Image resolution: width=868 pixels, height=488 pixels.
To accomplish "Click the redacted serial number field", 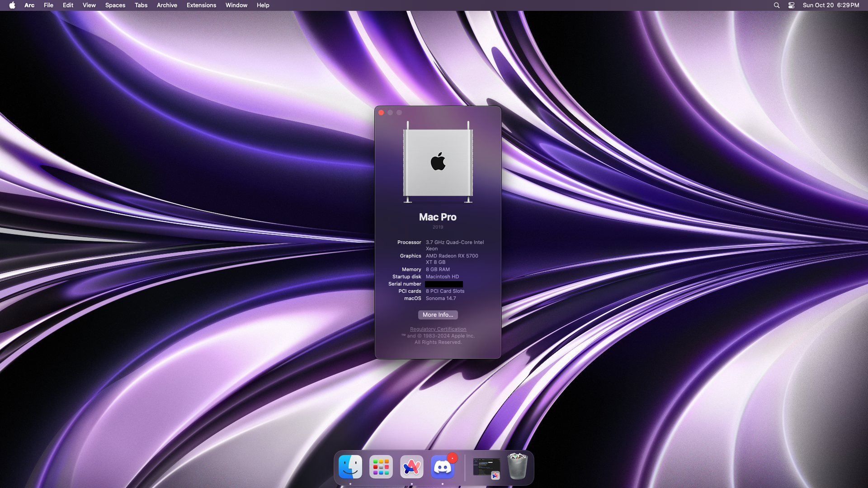I will point(444,284).
